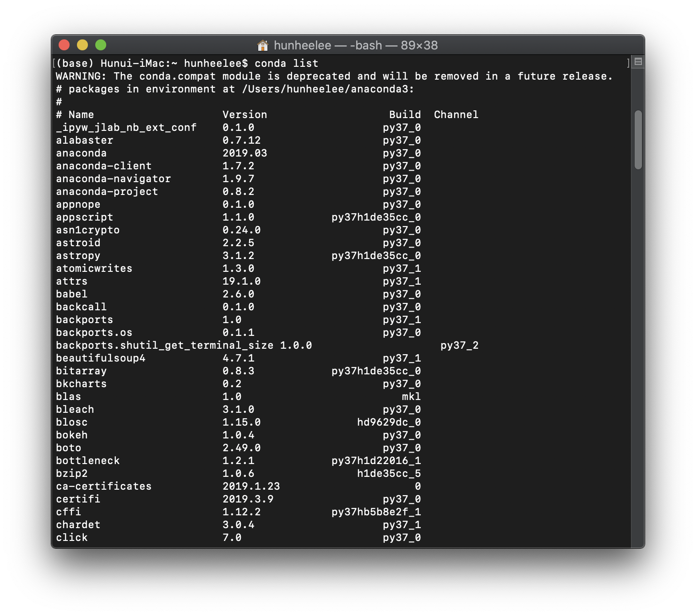The width and height of the screenshot is (696, 616).
Task: Click the 'Version' column header
Action: [x=245, y=114]
